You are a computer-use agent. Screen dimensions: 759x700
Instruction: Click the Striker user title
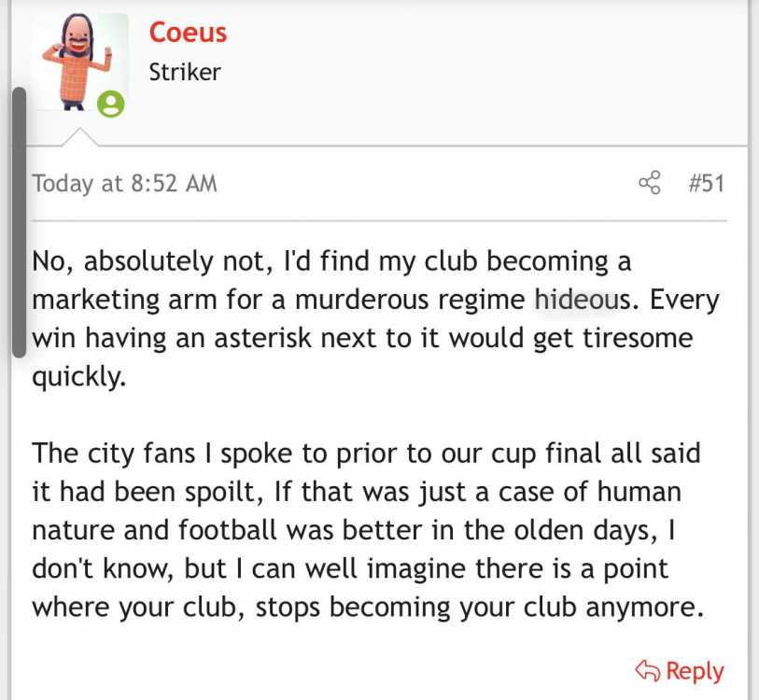185,72
